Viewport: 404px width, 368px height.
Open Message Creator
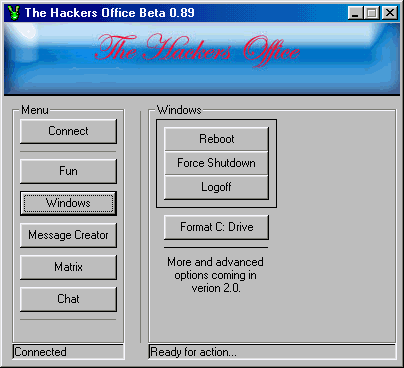[68, 235]
